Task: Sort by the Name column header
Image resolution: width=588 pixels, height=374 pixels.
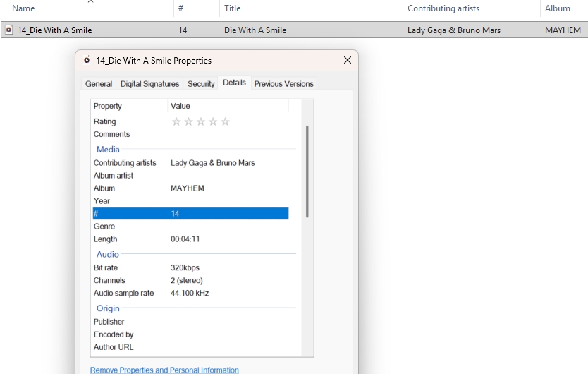Action: pos(23,8)
